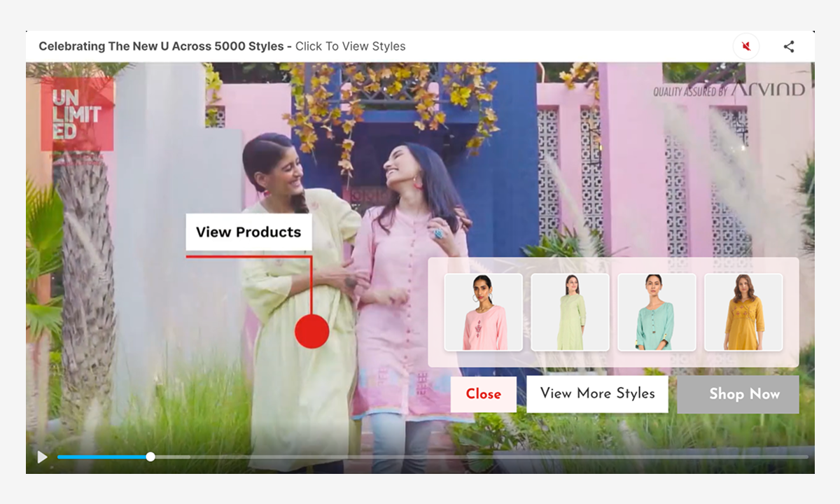The image size is (840, 504).
Task: Select the light green kurta thumbnail
Action: point(570,312)
